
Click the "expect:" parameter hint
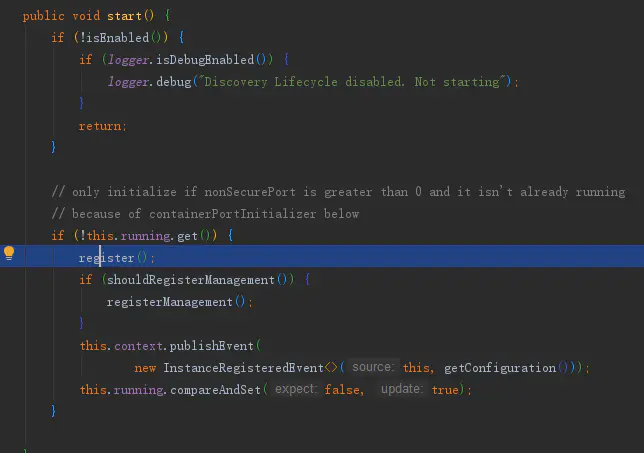[295, 389]
